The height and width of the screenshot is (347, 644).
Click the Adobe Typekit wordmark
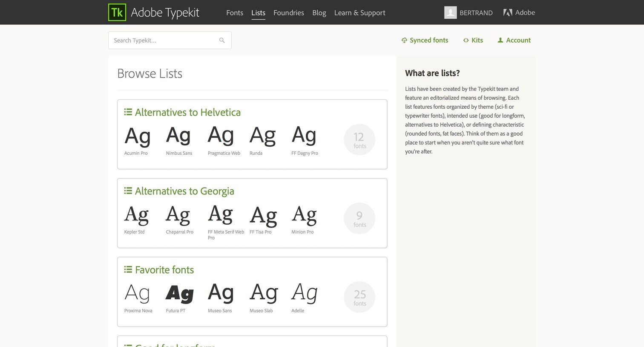coord(165,13)
